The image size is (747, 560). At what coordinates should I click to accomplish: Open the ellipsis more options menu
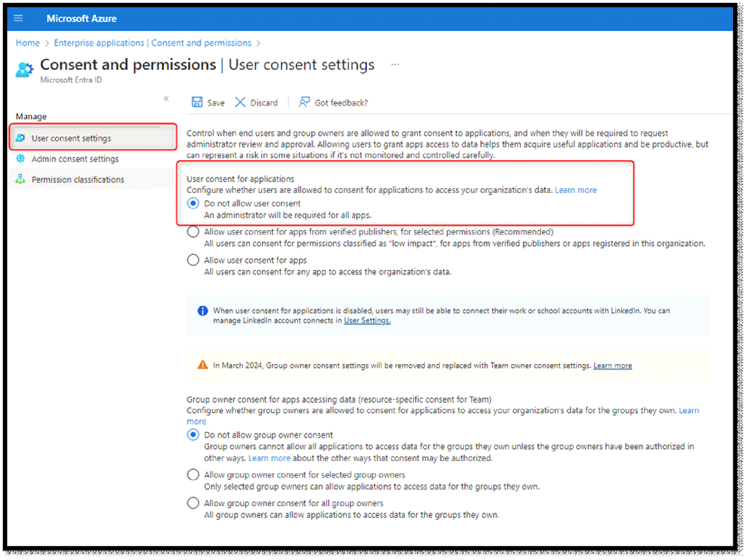tap(395, 65)
